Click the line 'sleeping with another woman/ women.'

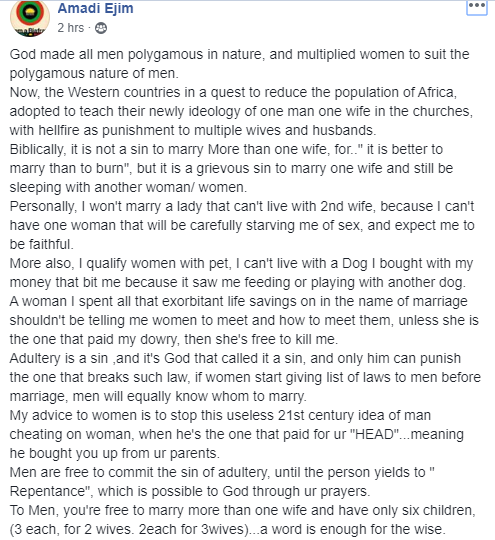(x=128, y=187)
